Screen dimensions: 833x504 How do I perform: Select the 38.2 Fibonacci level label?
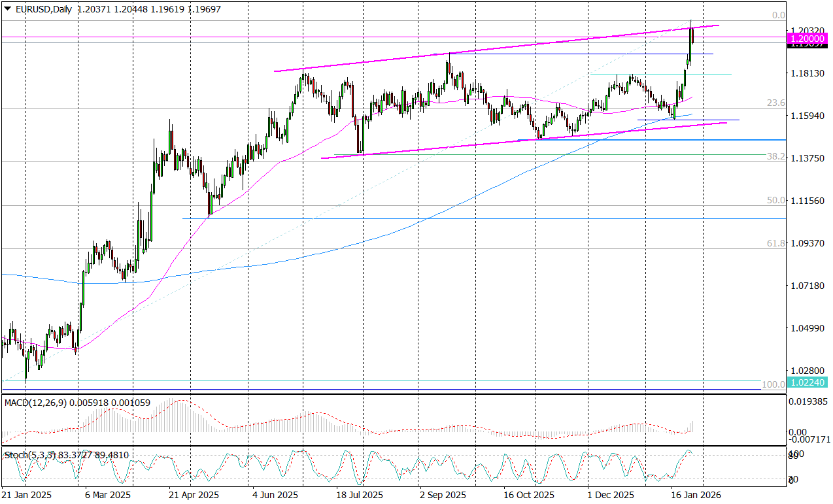point(775,157)
